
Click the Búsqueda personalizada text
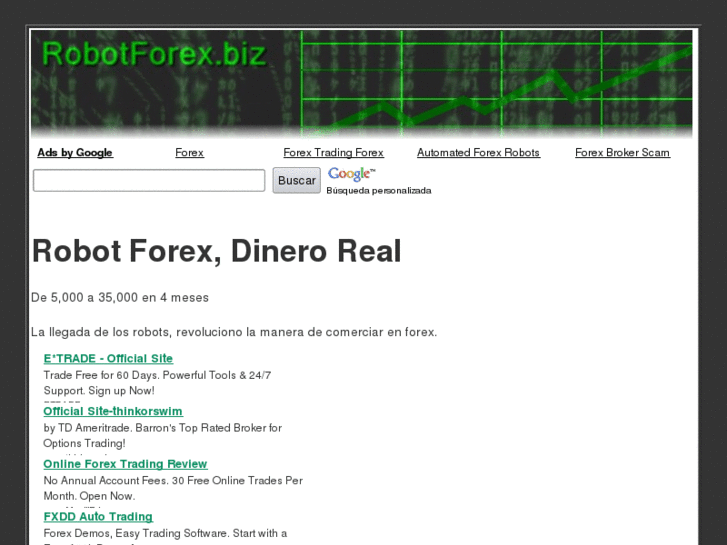tap(379, 191)
